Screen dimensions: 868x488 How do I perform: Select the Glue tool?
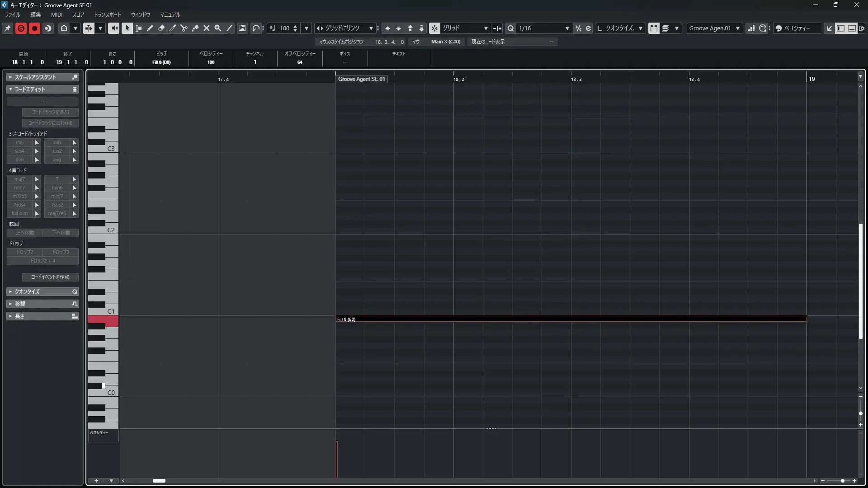[195, 28]
